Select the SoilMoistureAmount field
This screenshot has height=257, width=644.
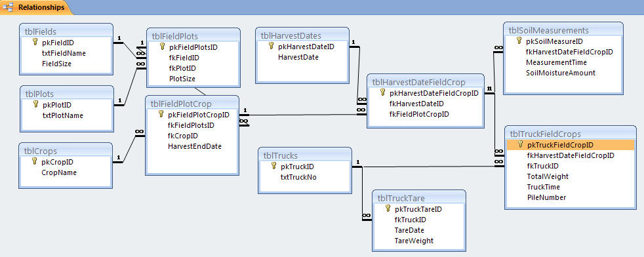560,73
